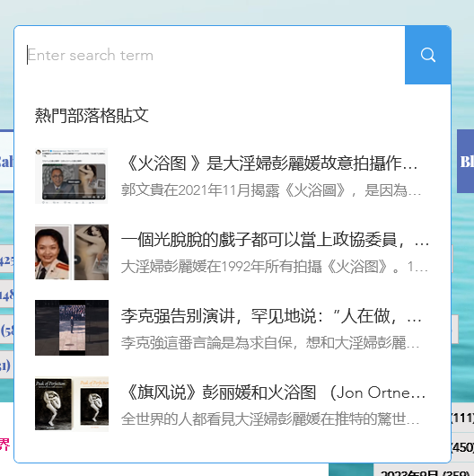Image resolution: width=474 pixels, height=476 pixels.
Task: Focus the "Enter search term" field
Action: point(209,55)
